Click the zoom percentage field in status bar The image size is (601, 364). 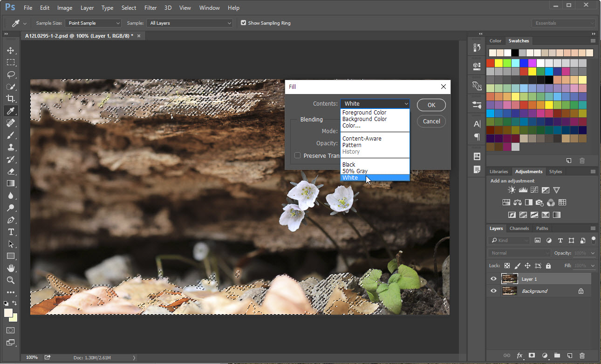click(32, 357)
